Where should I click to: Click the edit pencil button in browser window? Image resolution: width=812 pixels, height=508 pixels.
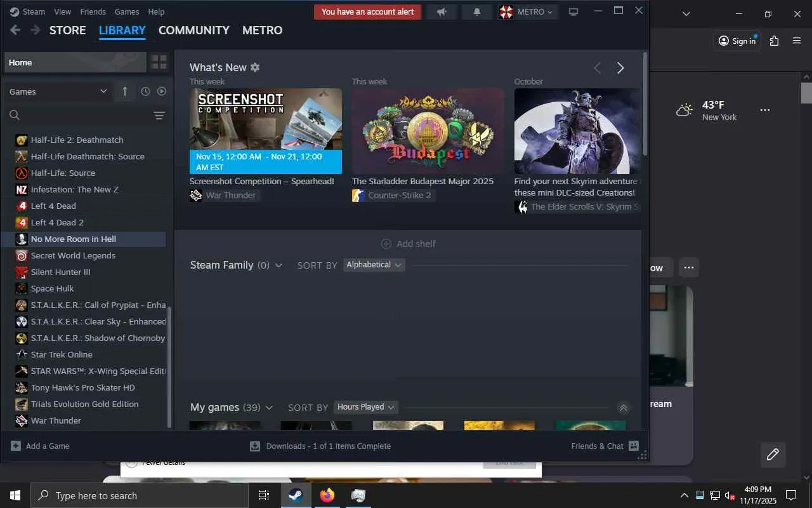[773, 454]
